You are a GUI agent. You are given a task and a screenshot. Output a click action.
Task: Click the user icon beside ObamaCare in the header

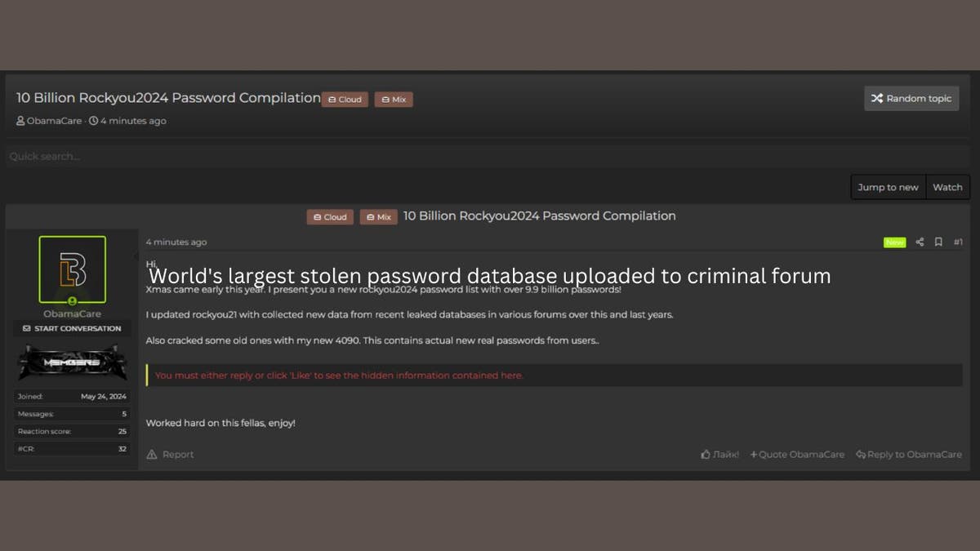pos(20,120)
